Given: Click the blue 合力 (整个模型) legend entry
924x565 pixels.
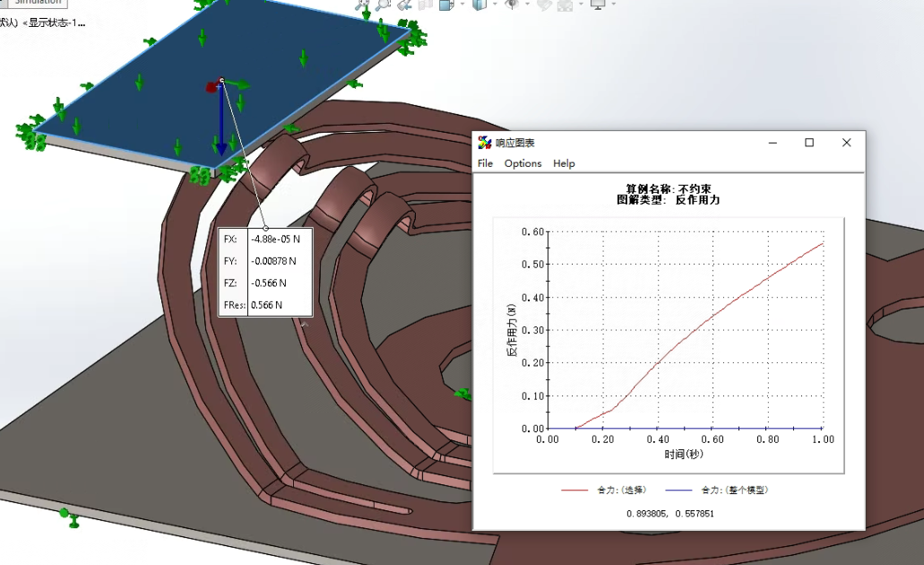Looking at the screenshot, I should tap(734, 491).
